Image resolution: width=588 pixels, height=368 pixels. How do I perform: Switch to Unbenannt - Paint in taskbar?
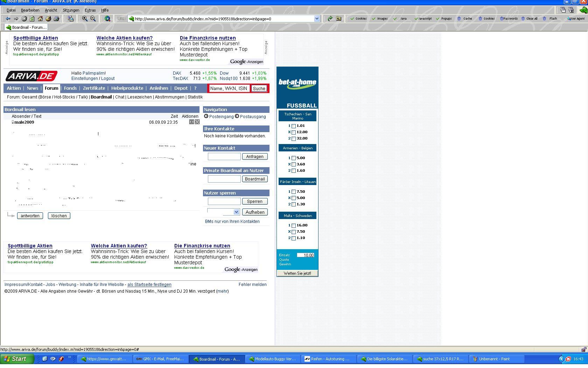click(x=497, y=359)
